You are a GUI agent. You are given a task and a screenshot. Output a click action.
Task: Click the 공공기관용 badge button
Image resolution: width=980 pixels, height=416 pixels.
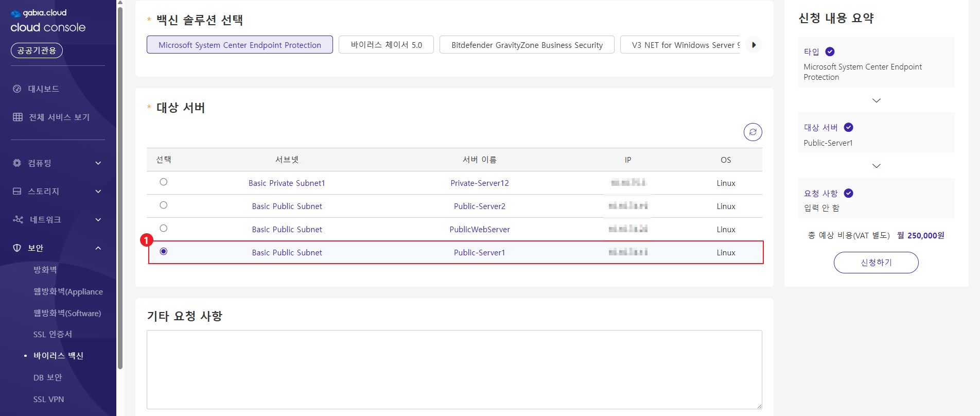click(x=37, y=50)
